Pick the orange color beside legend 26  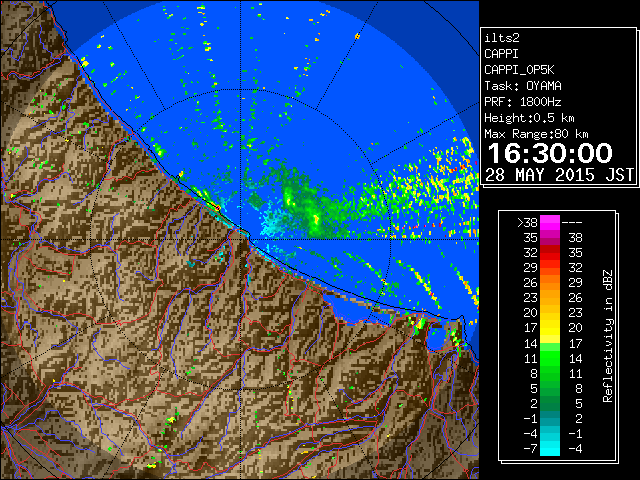point(550,282)
